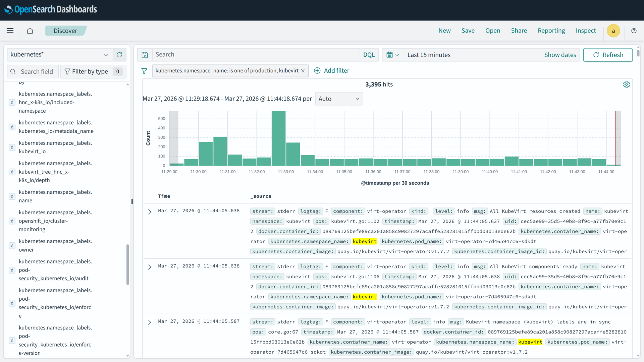Open the Inspect menu item
Viewport: 644px width, 362px height.
pyautogui.click(x=586, y=31)
